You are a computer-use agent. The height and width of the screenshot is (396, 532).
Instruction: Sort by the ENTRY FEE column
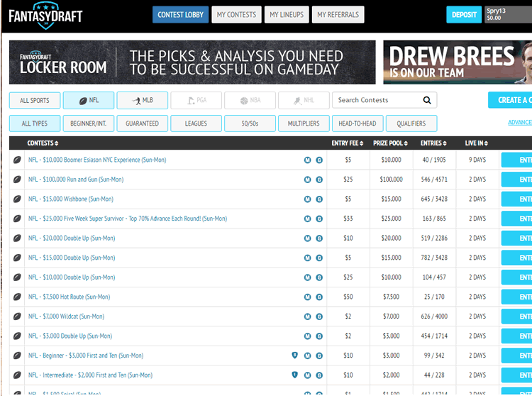pyautogui.click(x=348, y=143)
